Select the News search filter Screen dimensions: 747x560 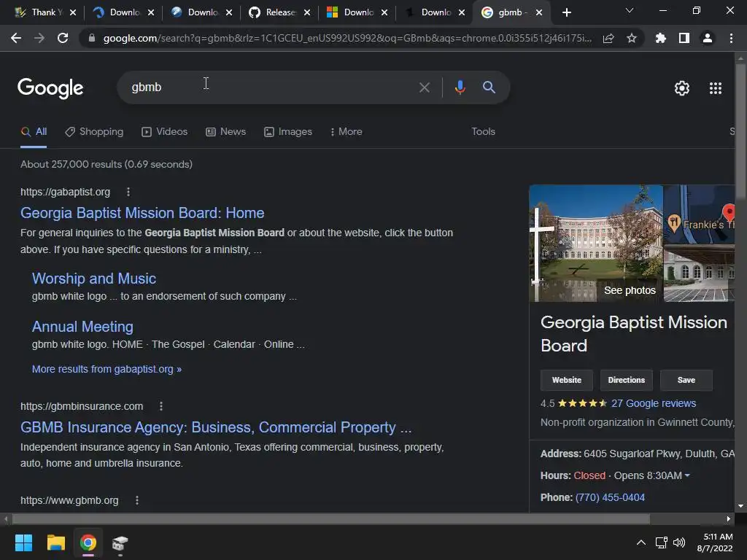[226, 132]
